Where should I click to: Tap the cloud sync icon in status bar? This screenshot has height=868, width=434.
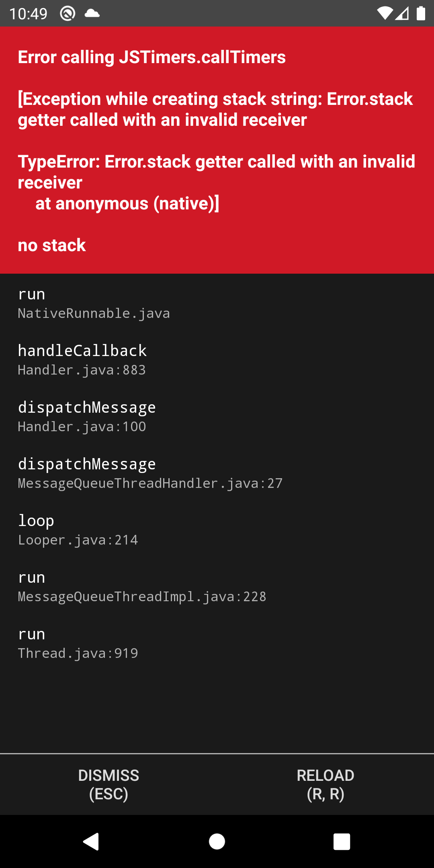pyautogui.click(x=92, y=14)
